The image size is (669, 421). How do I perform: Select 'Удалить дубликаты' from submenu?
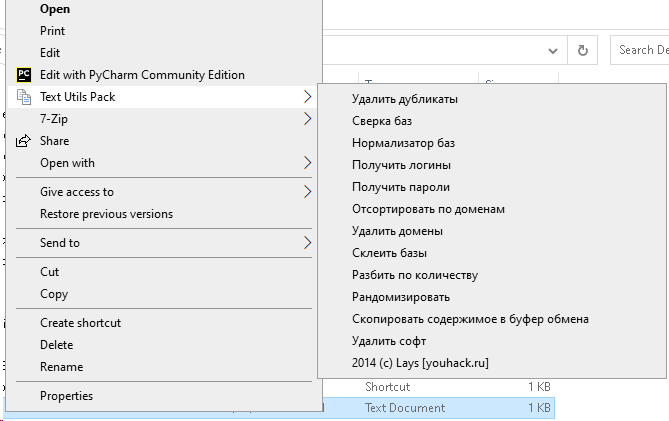click(405, 99)
